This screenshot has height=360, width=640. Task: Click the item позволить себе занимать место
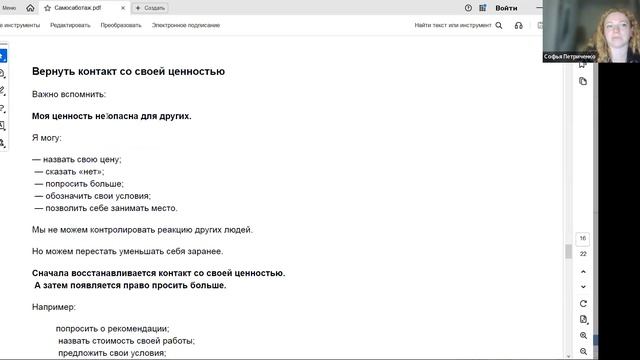[106, 208]
